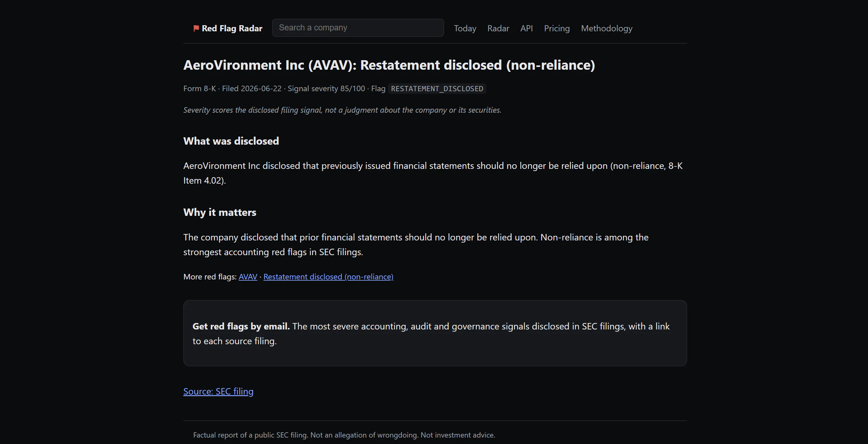
Task: Click the 'Why it matters' heading
Action: point(220,212)
